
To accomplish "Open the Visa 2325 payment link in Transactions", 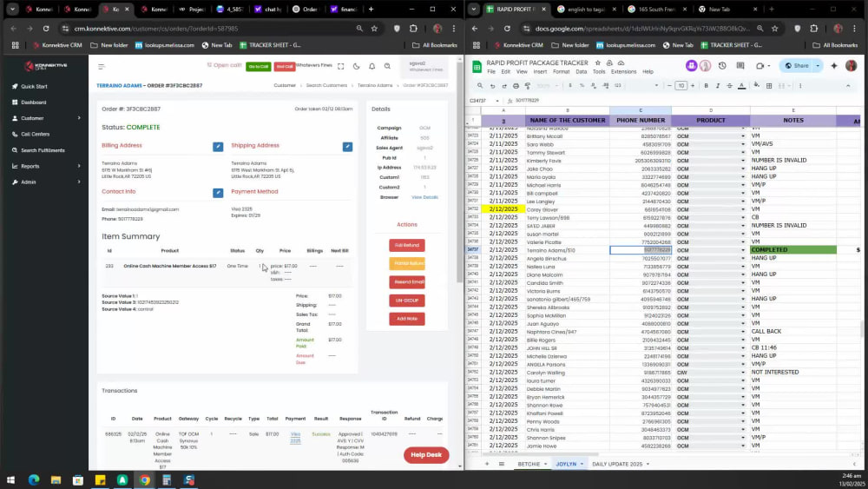I will point(296,438).
